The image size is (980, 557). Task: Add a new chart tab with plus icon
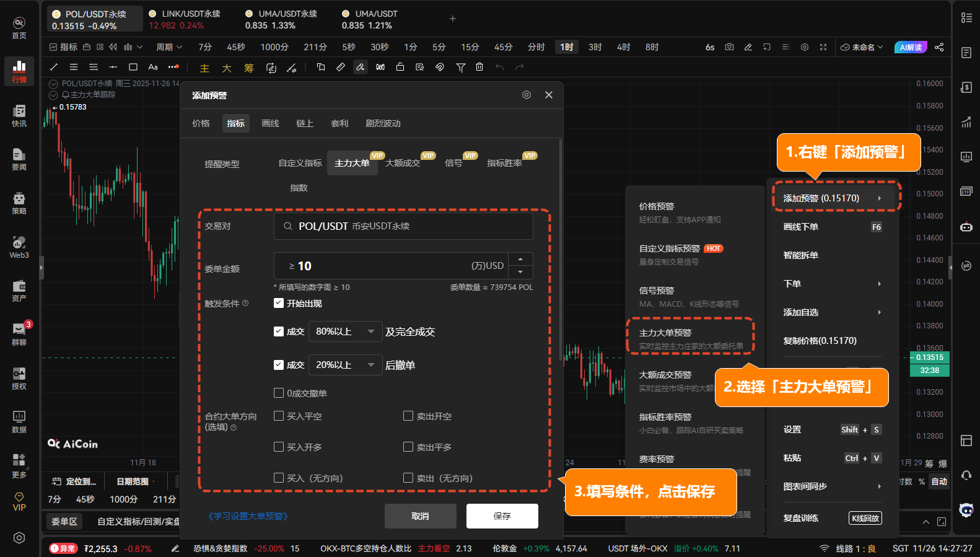click(x=453, y=19)
